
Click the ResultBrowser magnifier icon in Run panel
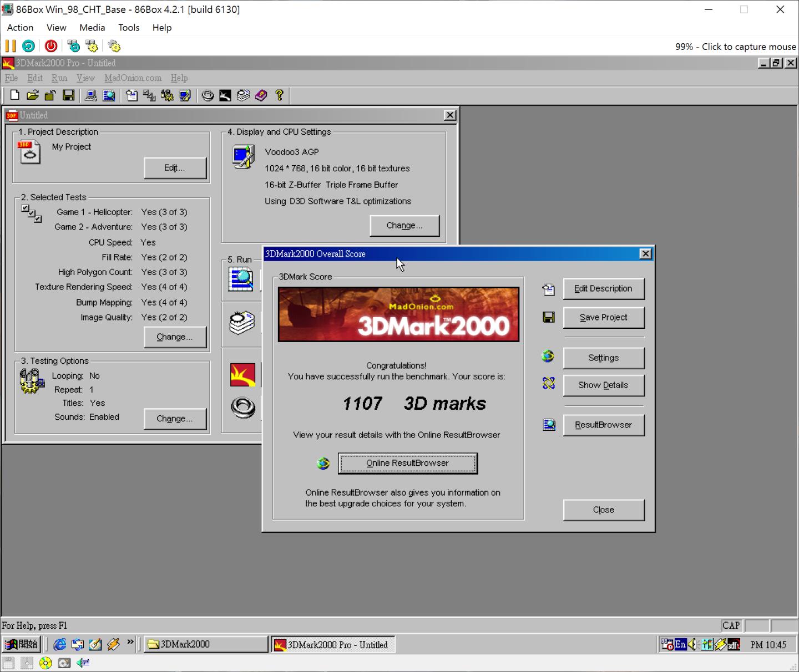pos(241,279)
